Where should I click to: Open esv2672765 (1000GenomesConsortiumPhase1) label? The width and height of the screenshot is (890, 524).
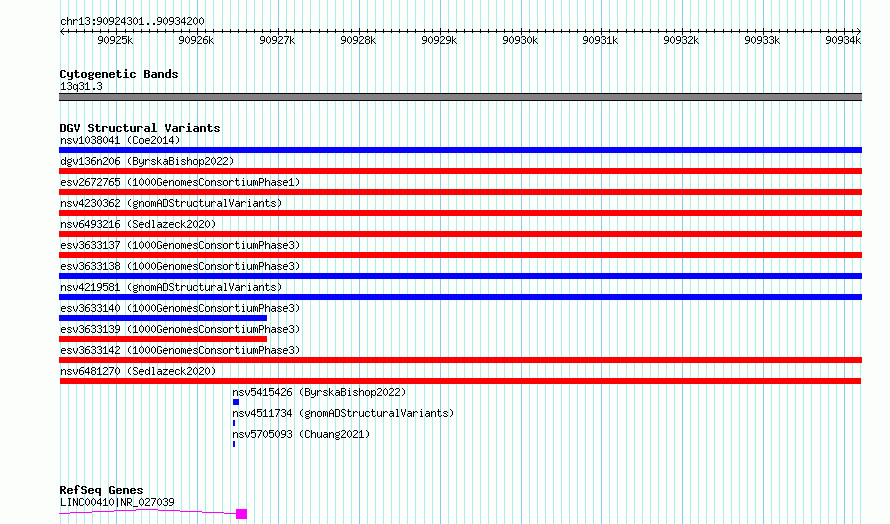(x=180, y=182)
